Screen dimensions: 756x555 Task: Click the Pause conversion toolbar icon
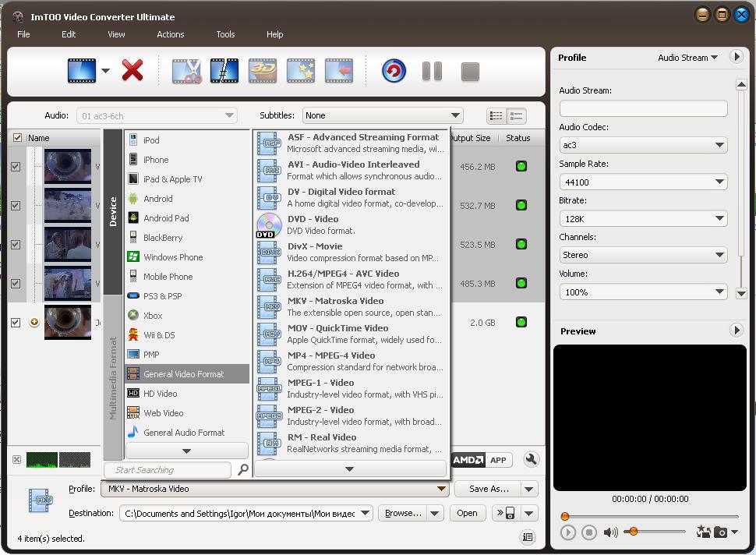[432, 72]
